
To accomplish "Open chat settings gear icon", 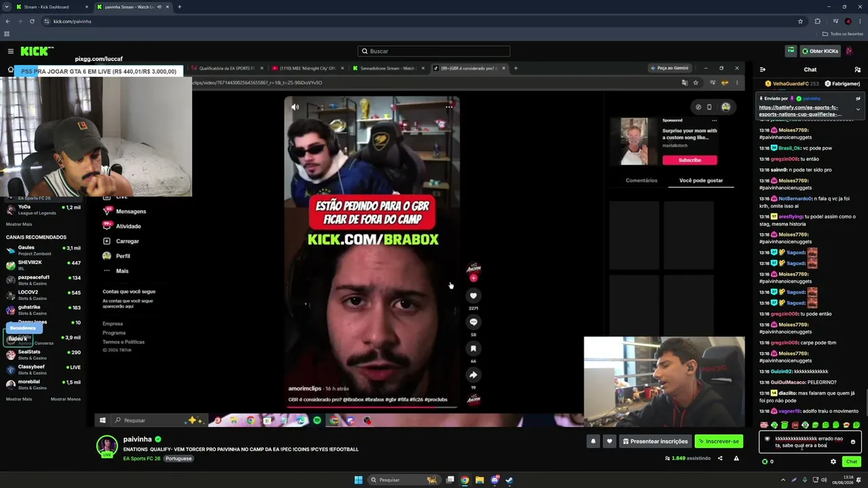I will pyautogui.click(x=833, y=462).
